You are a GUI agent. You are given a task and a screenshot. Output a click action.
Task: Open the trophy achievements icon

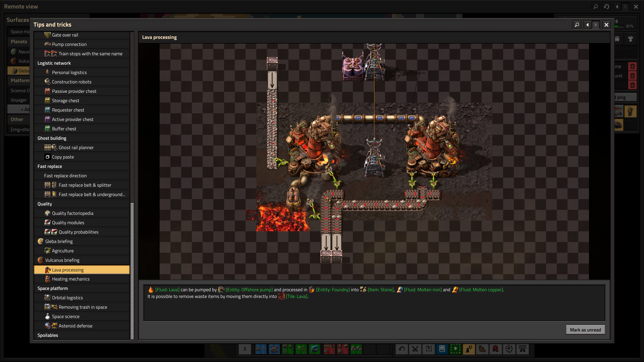[x=631, y=39]
